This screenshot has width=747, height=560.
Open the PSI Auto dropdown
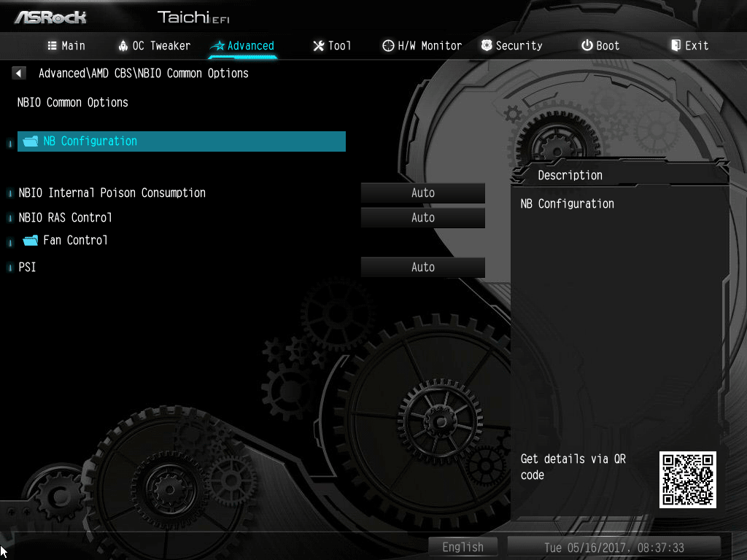pyautogui.click(x=423, y=267)
